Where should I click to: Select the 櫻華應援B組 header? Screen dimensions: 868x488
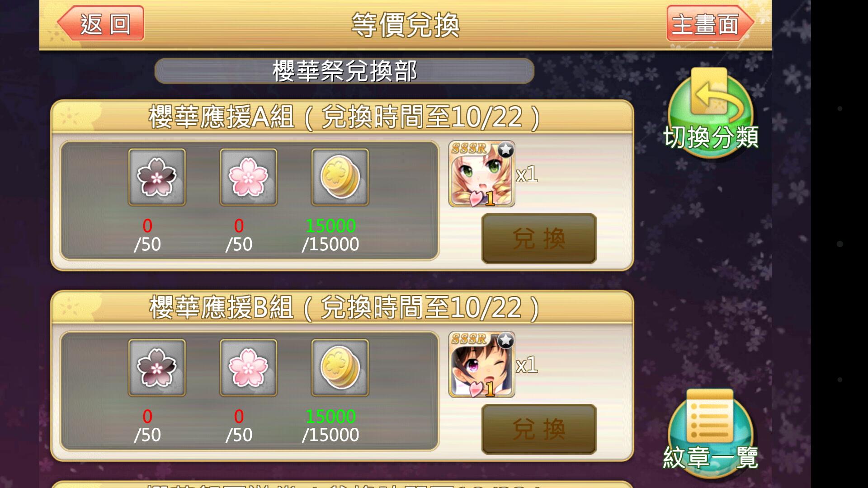click(x=342, y=308)
